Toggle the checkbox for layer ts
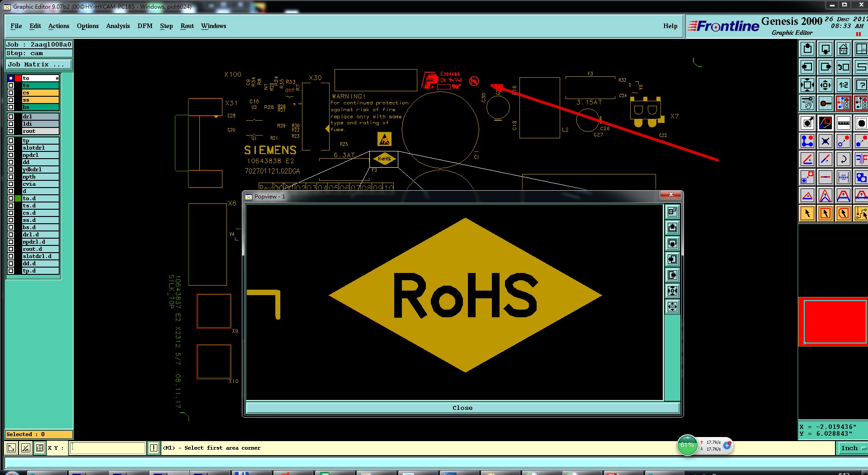This screenshot has width=868, height=475. coord(11,85)
